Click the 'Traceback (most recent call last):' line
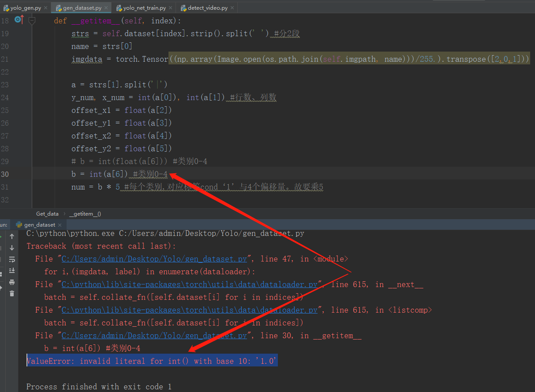The image size is (535, 392). [x=101, y=246]
